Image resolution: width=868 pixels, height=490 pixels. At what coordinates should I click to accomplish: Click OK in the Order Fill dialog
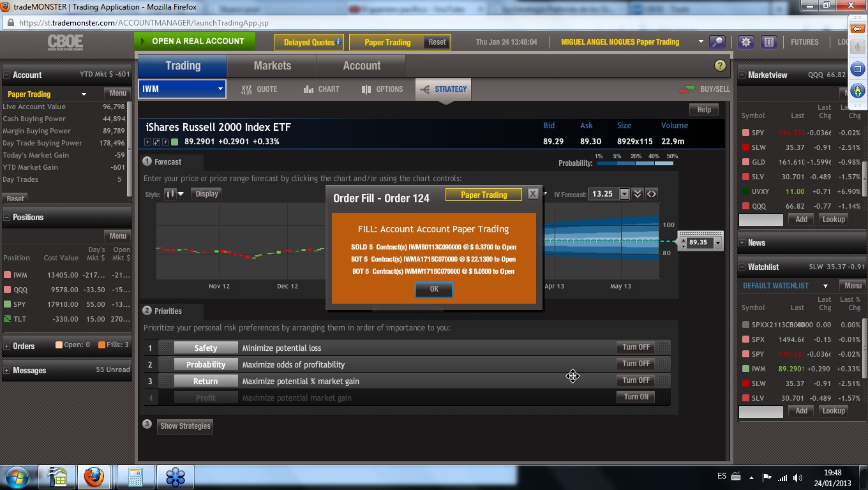coord(434,289)
